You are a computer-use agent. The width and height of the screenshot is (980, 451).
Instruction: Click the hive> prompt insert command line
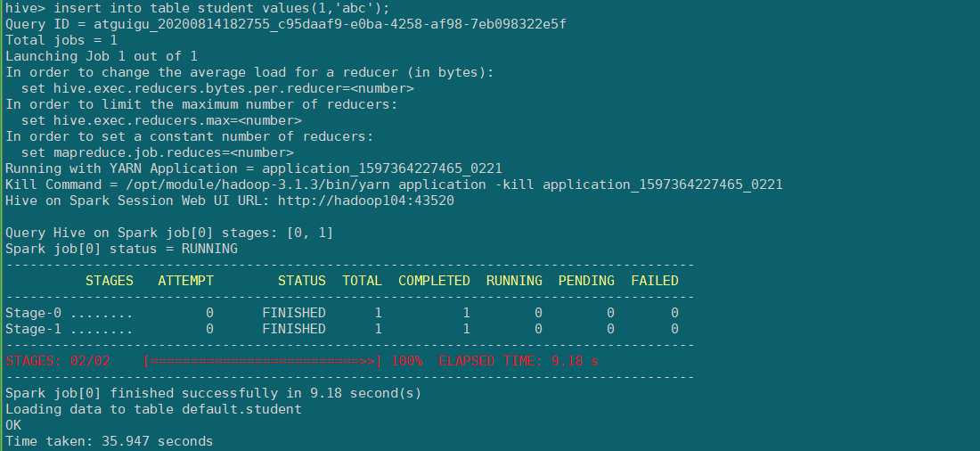[198, 8]
